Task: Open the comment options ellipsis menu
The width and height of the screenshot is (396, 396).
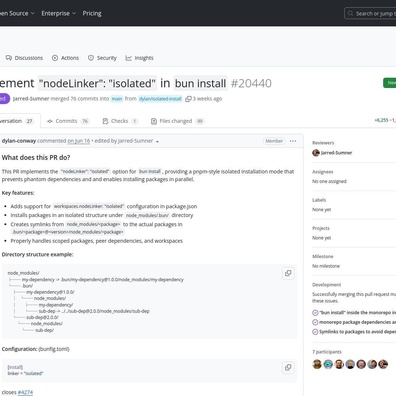Action: pos(293,141)
